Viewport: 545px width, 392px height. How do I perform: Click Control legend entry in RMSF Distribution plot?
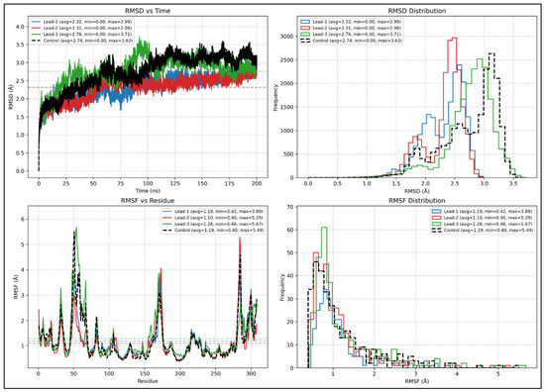pyautogui.click(x=483, y=231)
